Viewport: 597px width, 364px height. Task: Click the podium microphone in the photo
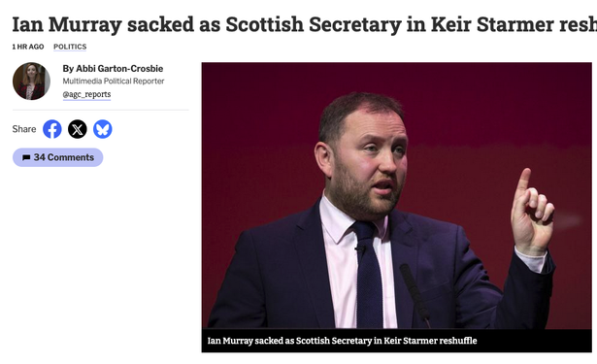click(x=415, y=293)
